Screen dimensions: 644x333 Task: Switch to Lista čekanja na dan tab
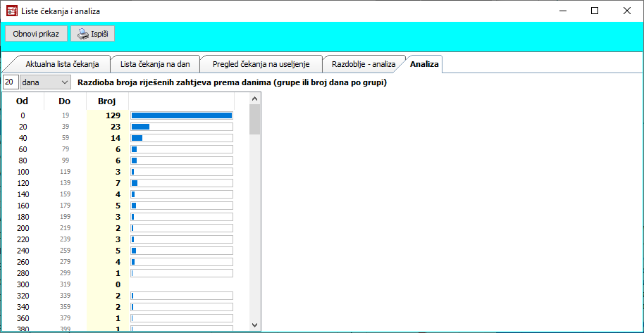155,64
